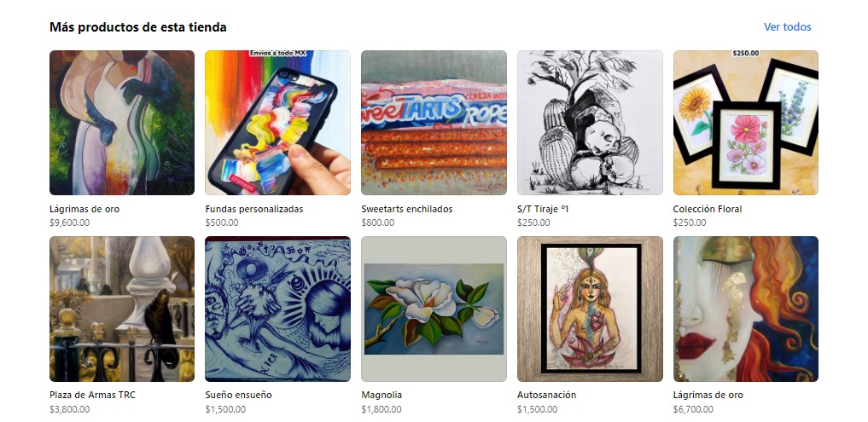Click the $6,700.00 Lágrimas de oro image

(x=746, y=309)
